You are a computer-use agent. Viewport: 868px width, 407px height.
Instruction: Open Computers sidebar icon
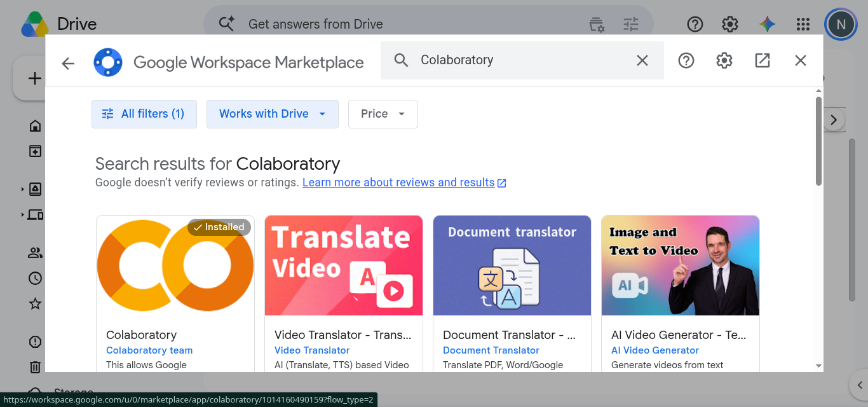coord(36,214)
